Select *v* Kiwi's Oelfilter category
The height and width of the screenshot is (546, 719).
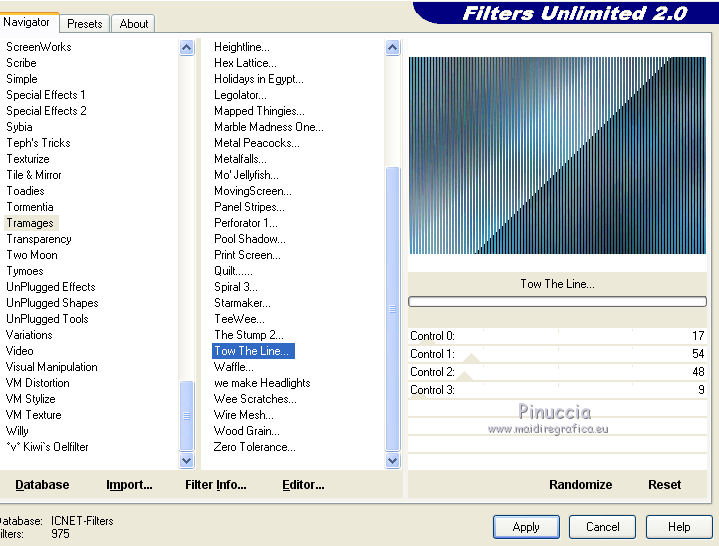[47, 447]
